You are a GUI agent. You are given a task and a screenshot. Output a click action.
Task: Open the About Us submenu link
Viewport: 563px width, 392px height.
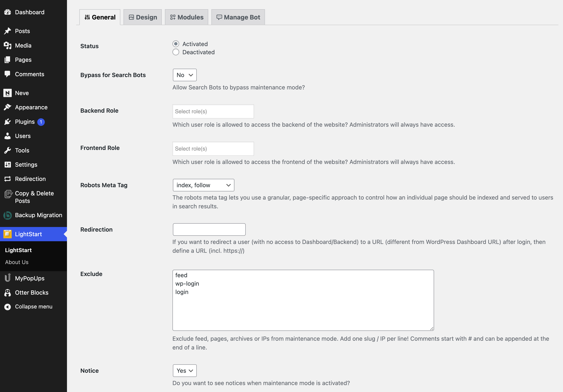pyautogui.click(x=17, y=262)
